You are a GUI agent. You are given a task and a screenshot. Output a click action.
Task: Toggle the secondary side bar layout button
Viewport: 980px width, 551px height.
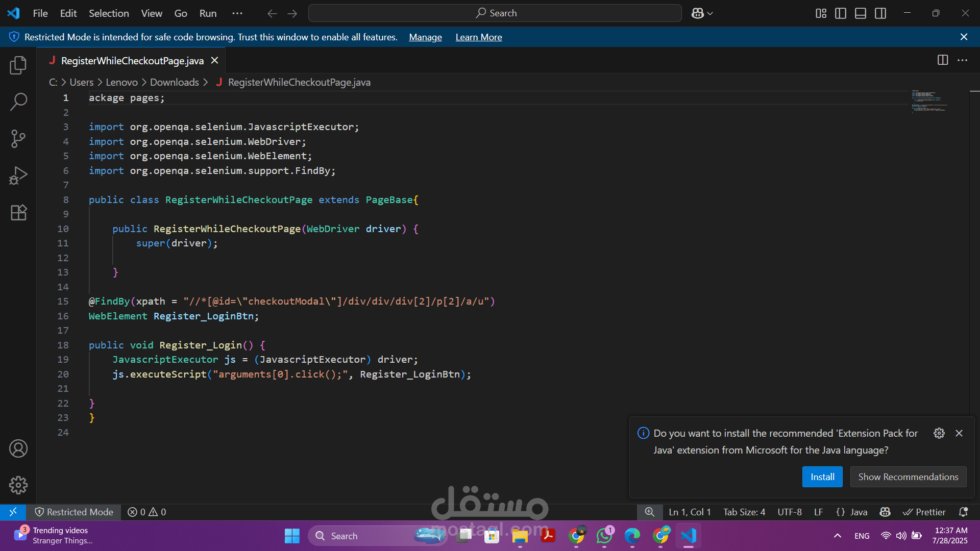click(880, 13)
